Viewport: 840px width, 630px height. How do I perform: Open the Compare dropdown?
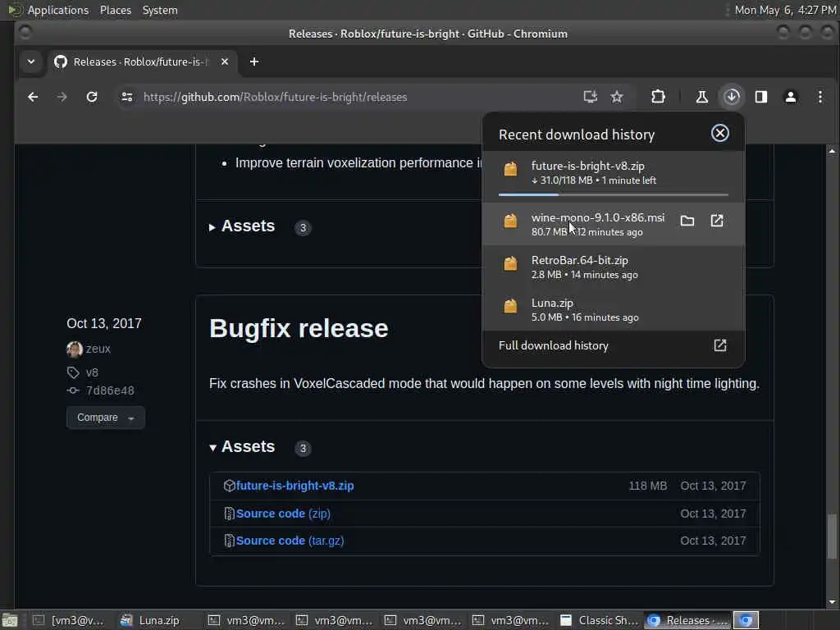click(106, 418)
